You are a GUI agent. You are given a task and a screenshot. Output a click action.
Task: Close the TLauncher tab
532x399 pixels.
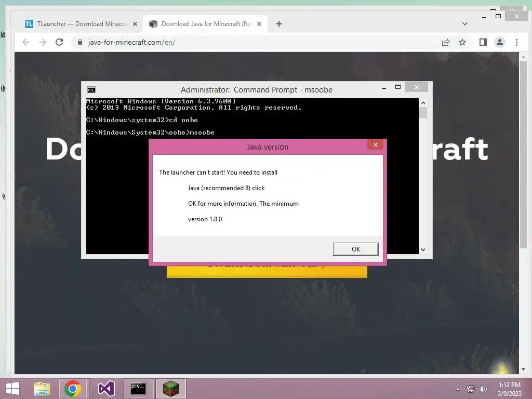[135, 24]
